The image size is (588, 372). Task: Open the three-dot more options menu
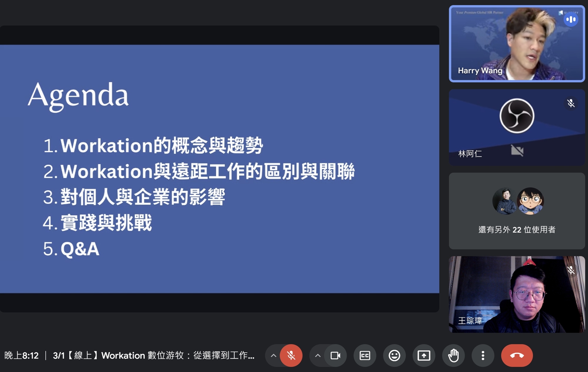[x=483, y=356]
